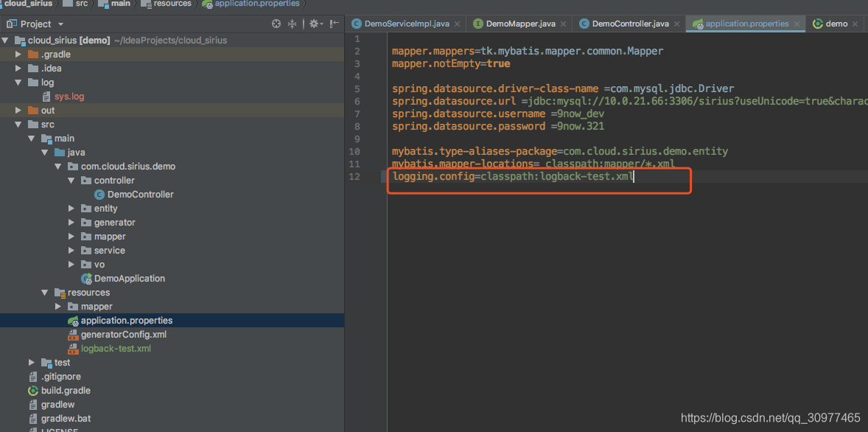Collapse the src folder
This screenshot has width=868, height=432.
[x=18, y=124]
